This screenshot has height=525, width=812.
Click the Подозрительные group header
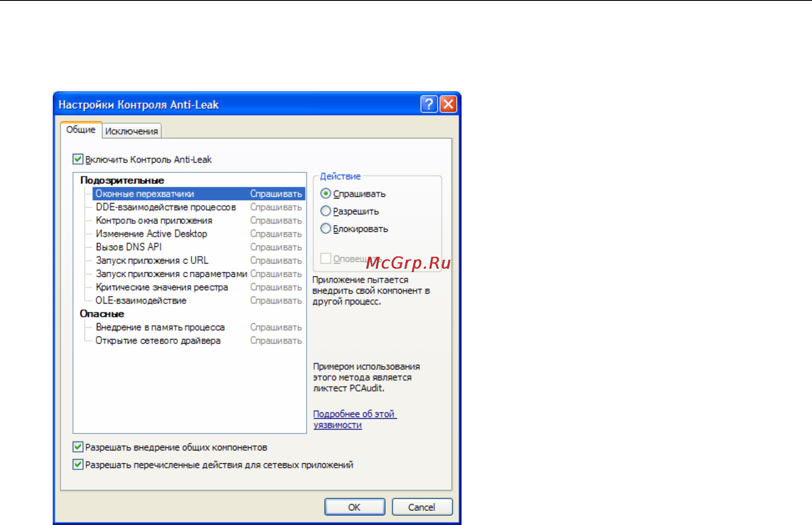click(x=122, y=180)
